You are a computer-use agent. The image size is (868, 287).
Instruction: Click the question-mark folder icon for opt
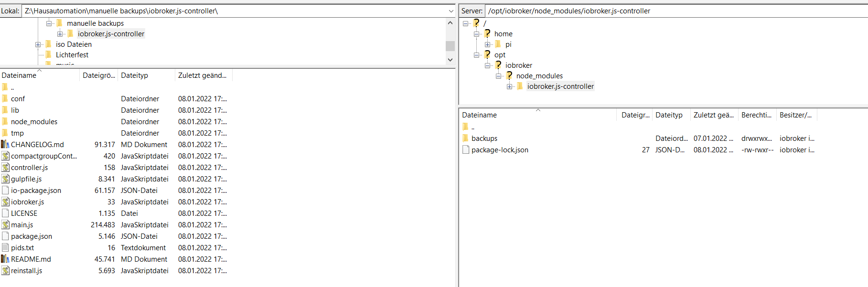coord(487,54)
